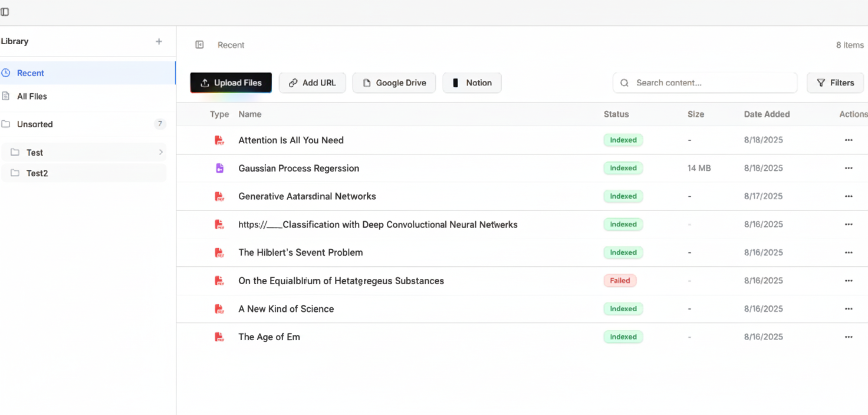This screenshot has width=868, height=415.
Task: Click the PDF icon for A New Kind of Science
Action: point(219,309)
